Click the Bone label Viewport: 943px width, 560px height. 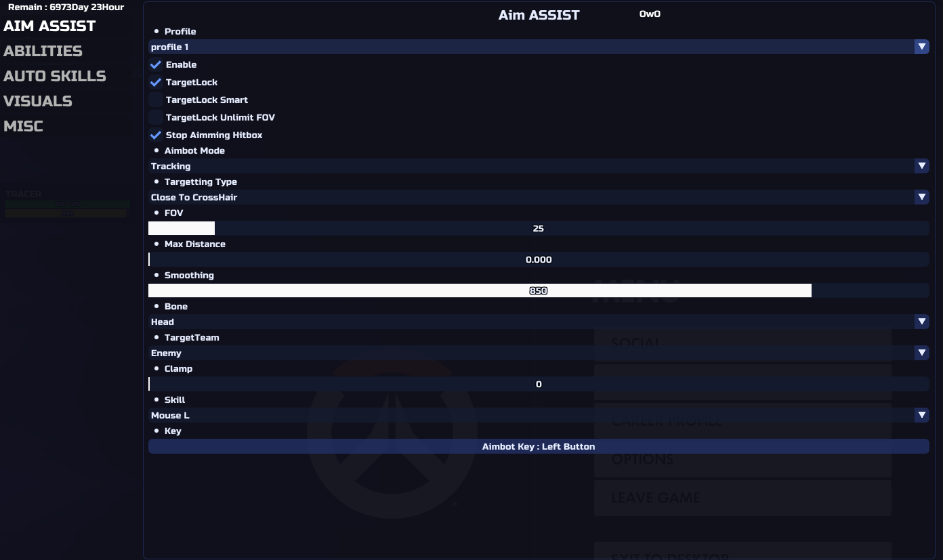[x=176, y=307]
